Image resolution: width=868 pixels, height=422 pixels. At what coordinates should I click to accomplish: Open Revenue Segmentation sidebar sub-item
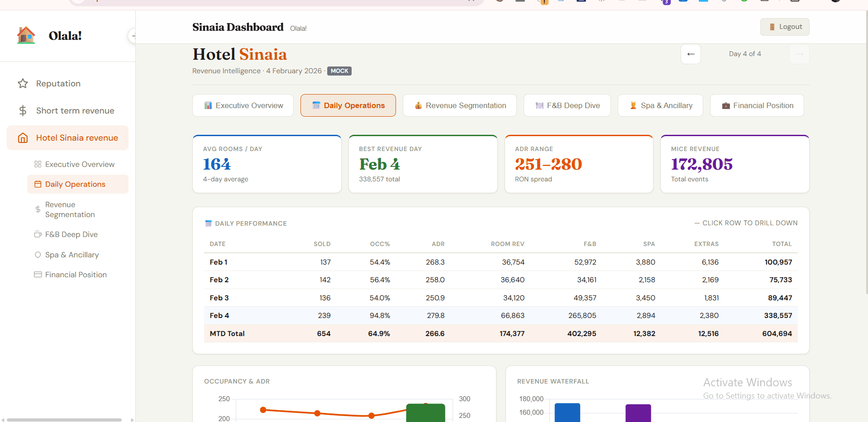point(78,209)
